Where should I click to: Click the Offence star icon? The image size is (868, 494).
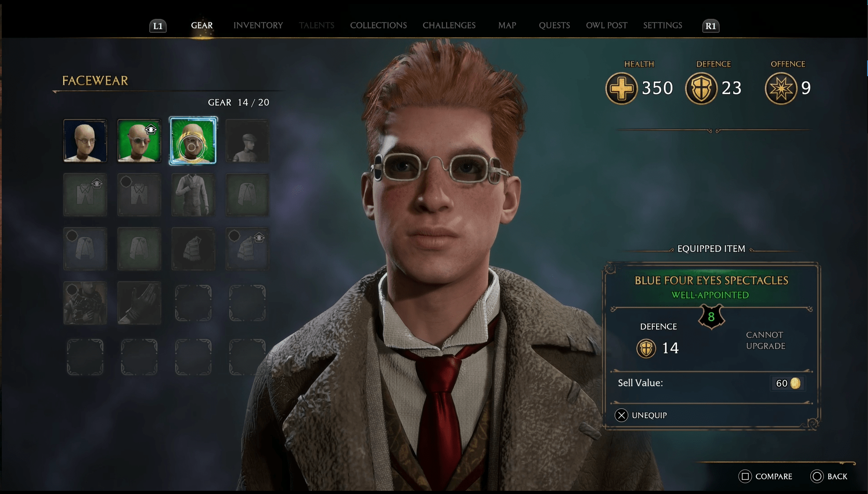point(779,87)
